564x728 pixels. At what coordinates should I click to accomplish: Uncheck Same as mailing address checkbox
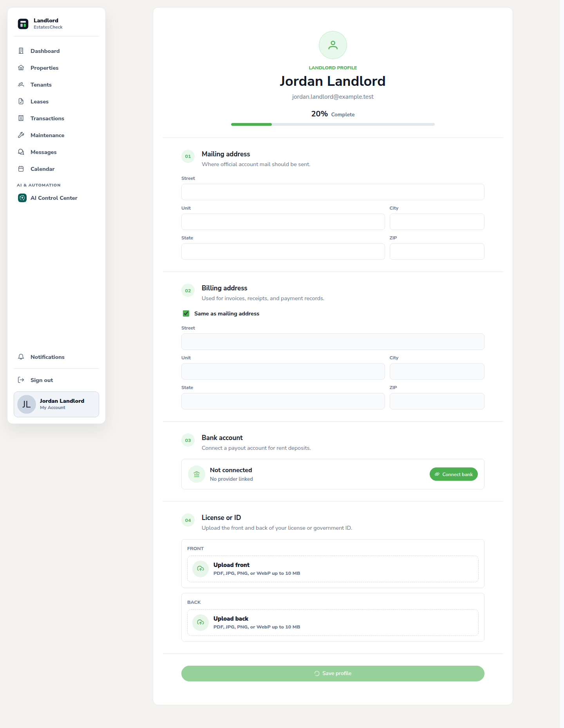click(x=186, y=313)
